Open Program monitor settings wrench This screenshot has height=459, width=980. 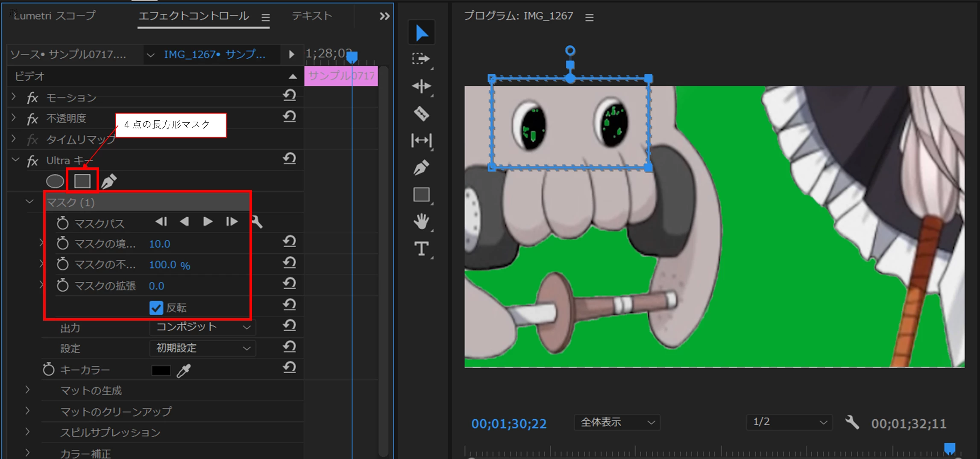tap(852, 422)
